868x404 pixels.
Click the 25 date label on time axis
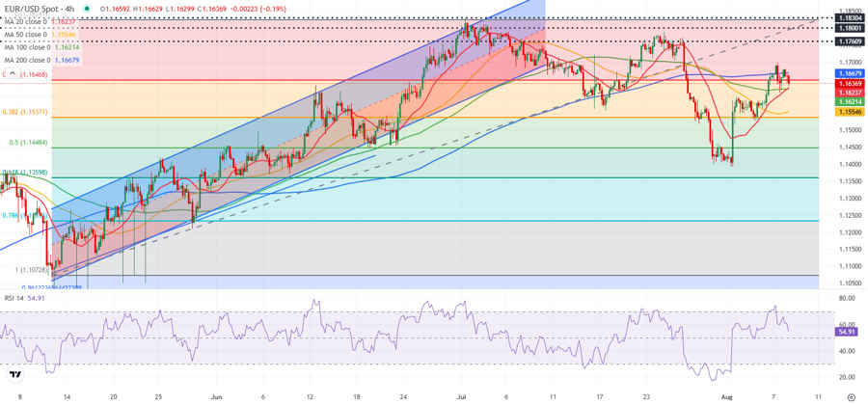pyautogui.click(x=156, y=397)
